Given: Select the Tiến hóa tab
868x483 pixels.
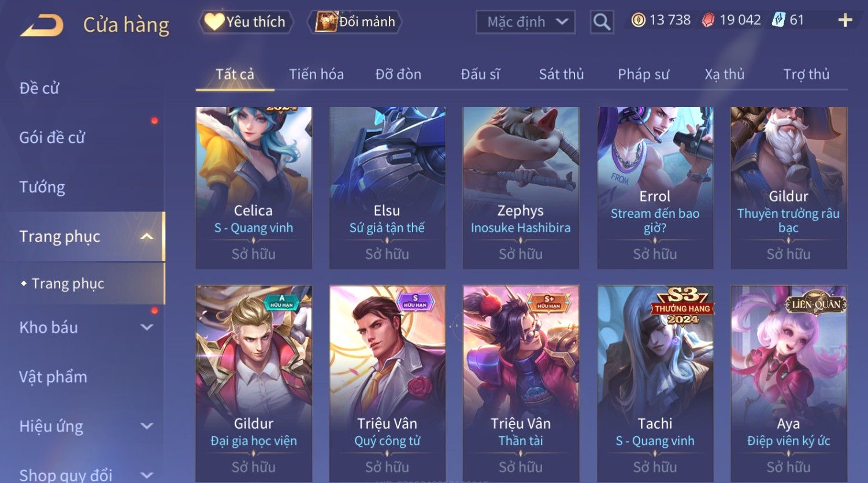Looking at the screenshot, I should coord(316,75).
